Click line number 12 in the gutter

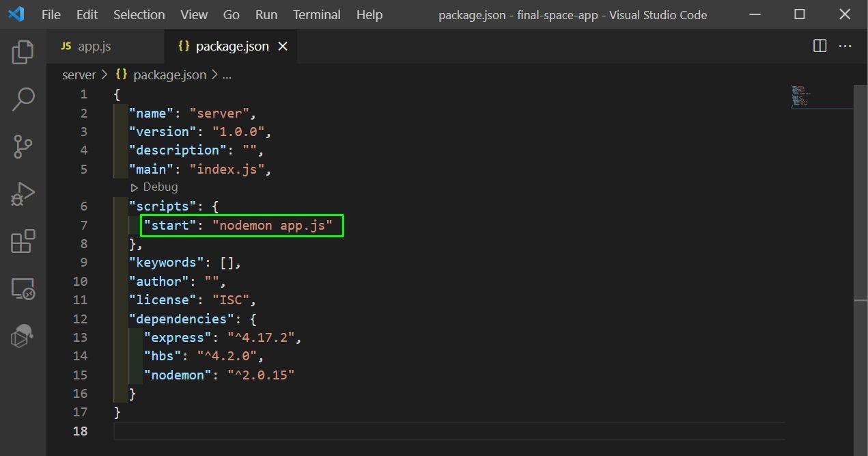tap(80, 319)
